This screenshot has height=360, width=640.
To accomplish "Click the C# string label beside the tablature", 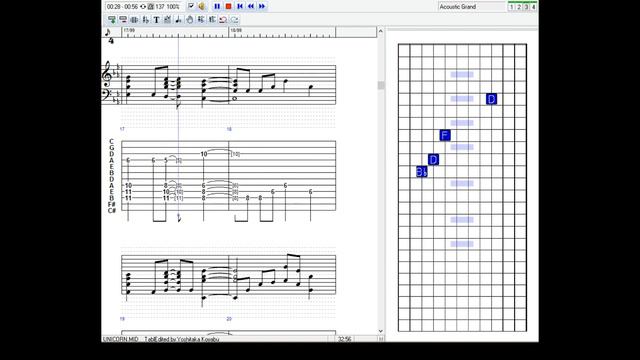I will 112,211.
